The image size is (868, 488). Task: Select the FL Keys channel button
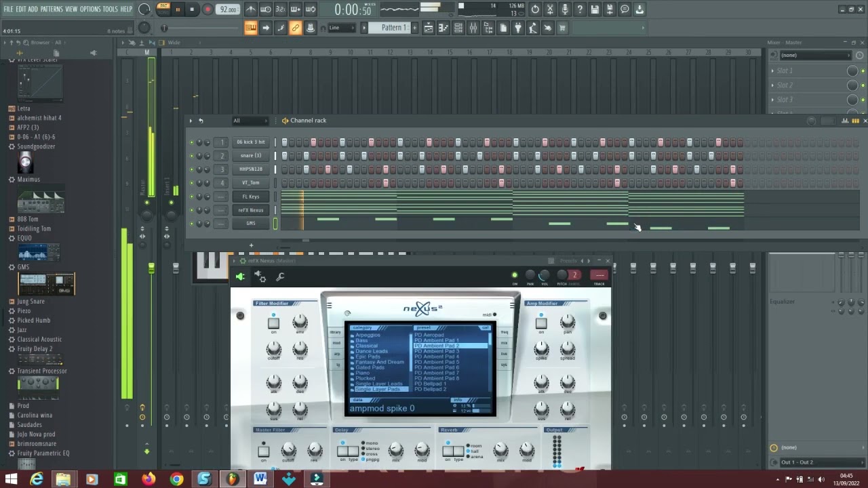click(x=251, y=197)
